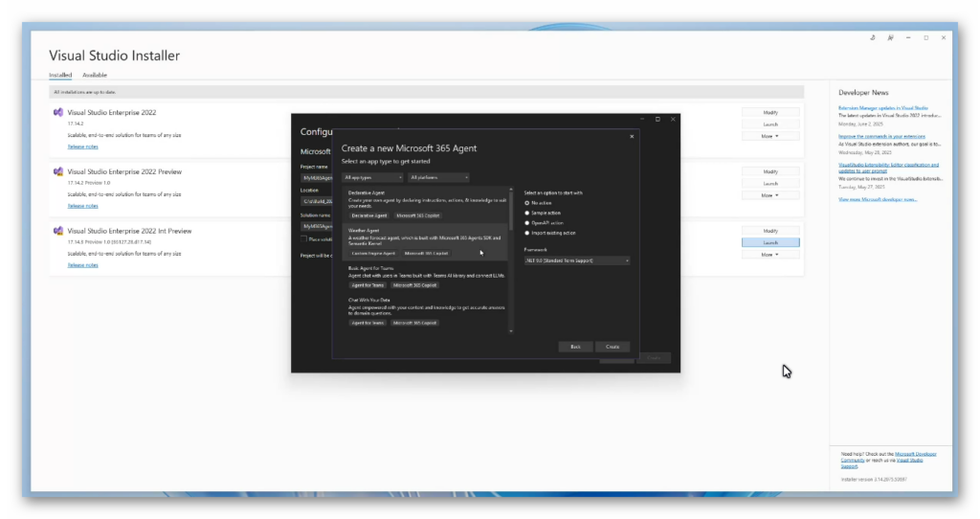Select the Sample action radio option
This screenshot has height=519, width=980.
point(527,214)
